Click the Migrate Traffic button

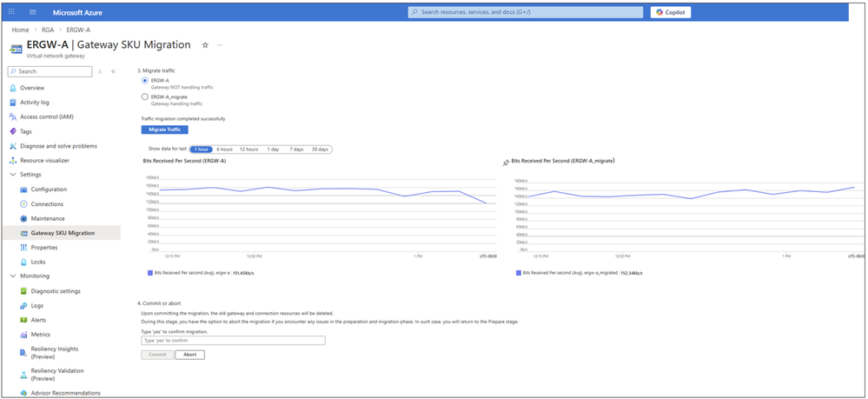click(165, 130)
